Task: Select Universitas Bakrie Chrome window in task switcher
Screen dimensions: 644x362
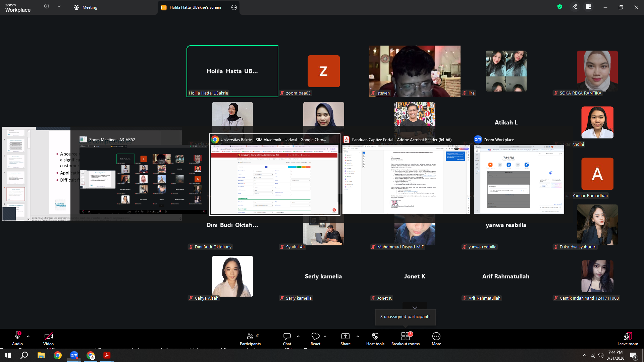Action: tap(275, 175)
